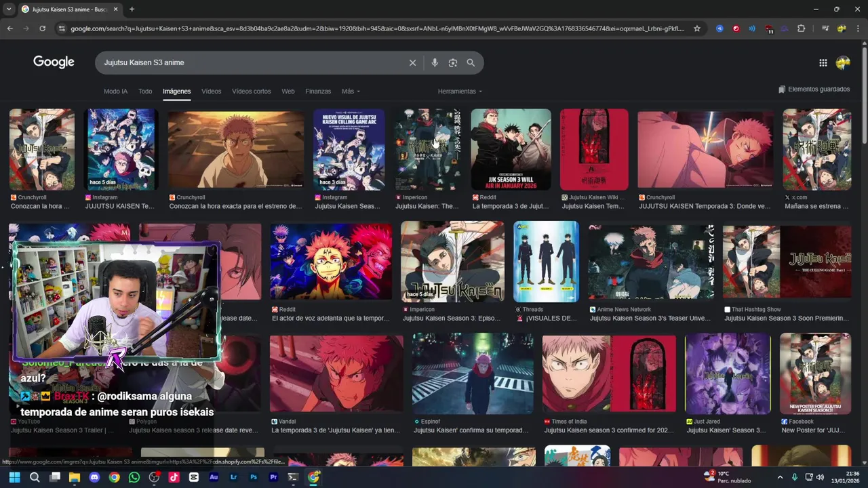Open the media control playlist icon
The width and height of the screenshot is (868, 488).
[825, 28]
